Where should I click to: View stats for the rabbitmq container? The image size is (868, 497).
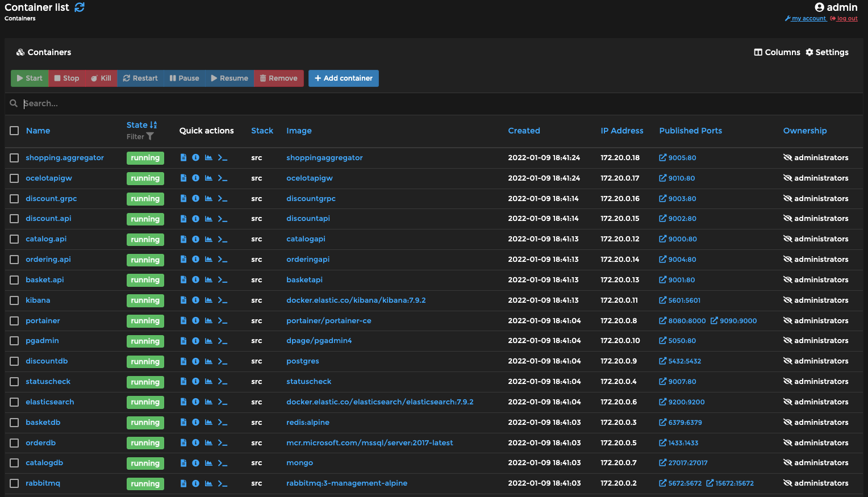(208, 483)
